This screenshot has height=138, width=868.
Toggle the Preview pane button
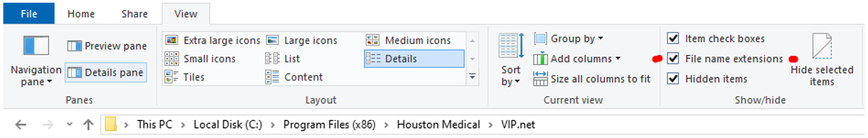(107, 46)
